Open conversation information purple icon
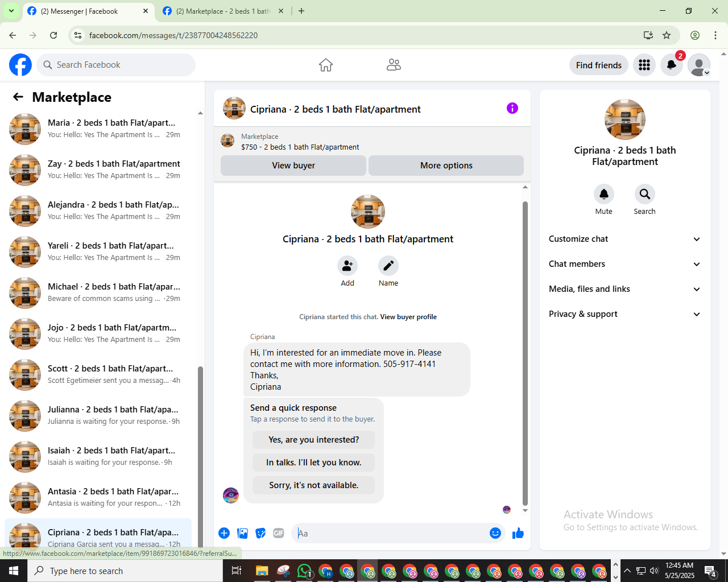 (x=512, y=108)
